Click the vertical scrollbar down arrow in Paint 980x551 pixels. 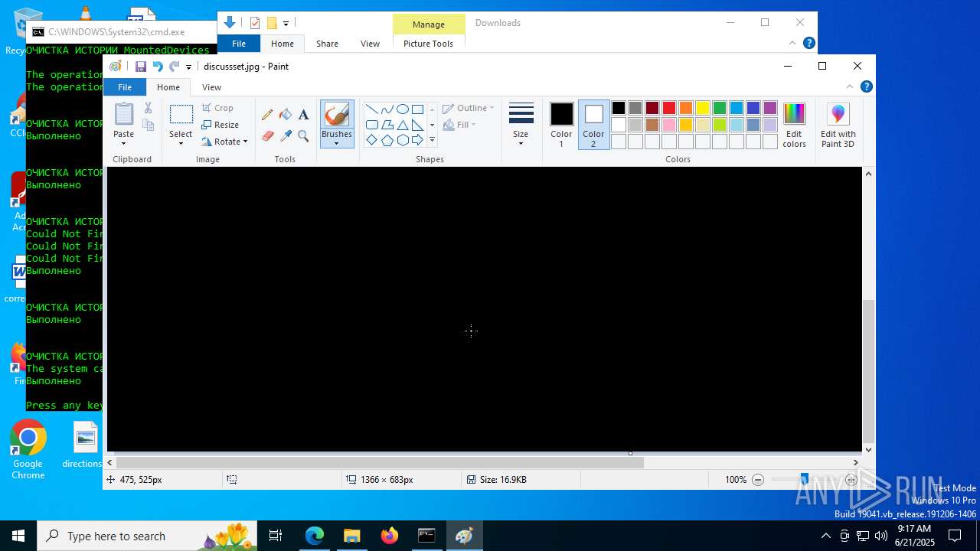pyautogui.click(x=868, y=450)
